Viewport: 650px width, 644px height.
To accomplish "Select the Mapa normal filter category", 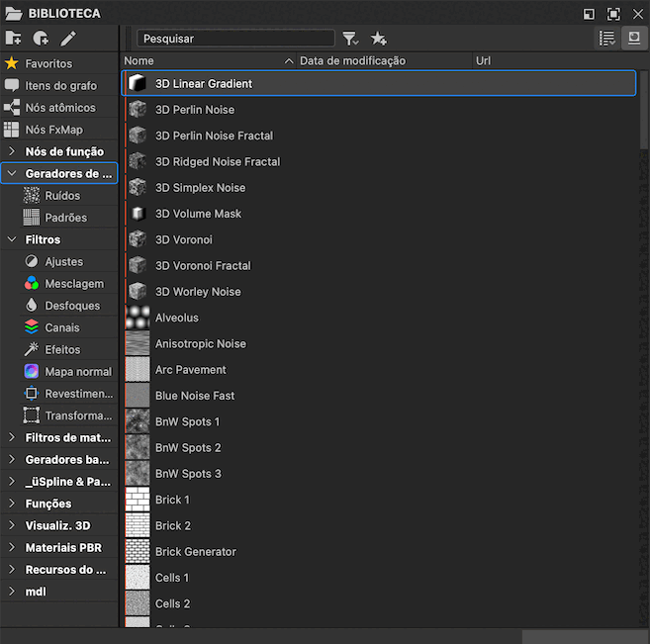I will tap(77, 372).
